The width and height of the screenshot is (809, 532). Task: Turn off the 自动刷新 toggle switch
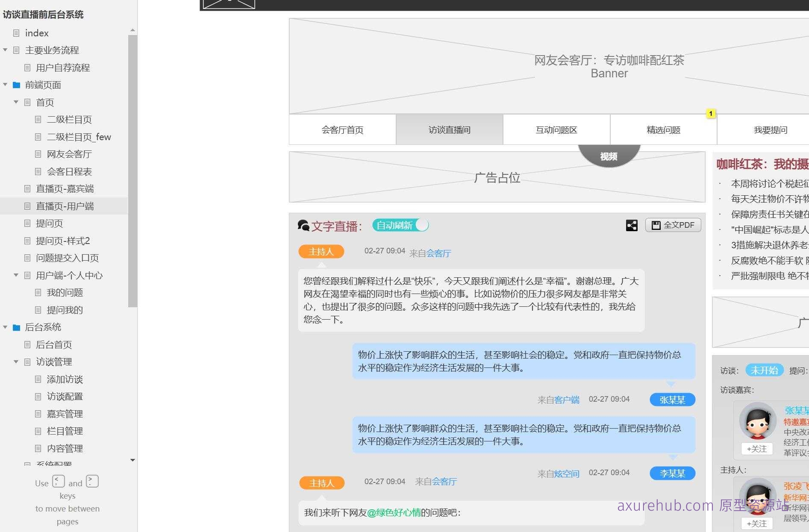point(423,225)
